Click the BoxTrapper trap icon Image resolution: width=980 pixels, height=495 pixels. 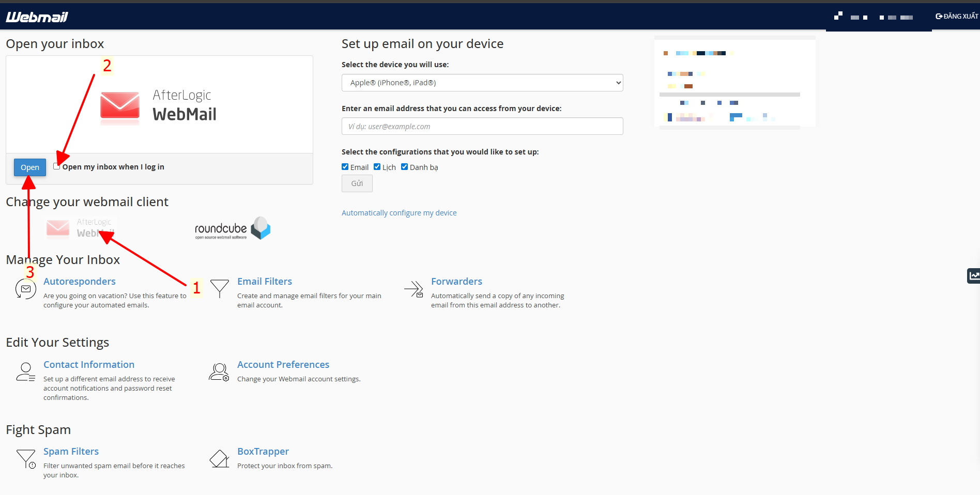pos(219,458)
